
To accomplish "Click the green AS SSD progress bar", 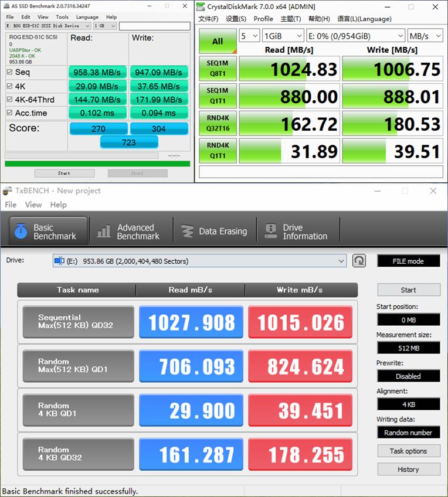I will pyautogui.click(x=97, y=164).
